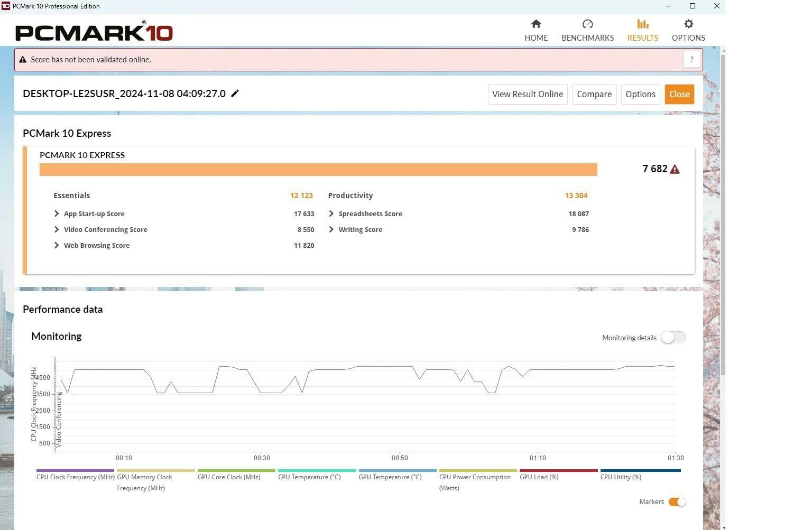Click the Essentials heading

click(x=71, y=196)
